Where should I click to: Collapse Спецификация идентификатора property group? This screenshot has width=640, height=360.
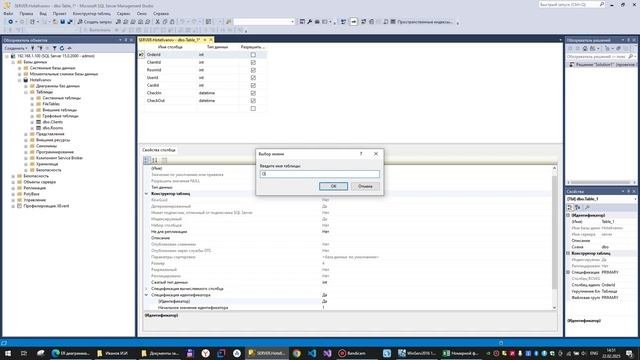pyautogui.click(x=146, y=295)
